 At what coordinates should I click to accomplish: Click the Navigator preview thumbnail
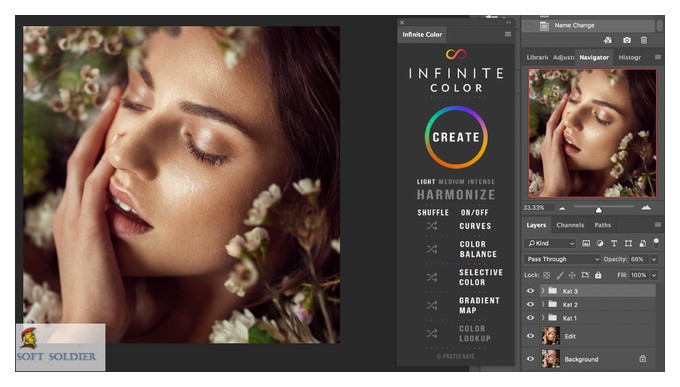click(592, 133)
